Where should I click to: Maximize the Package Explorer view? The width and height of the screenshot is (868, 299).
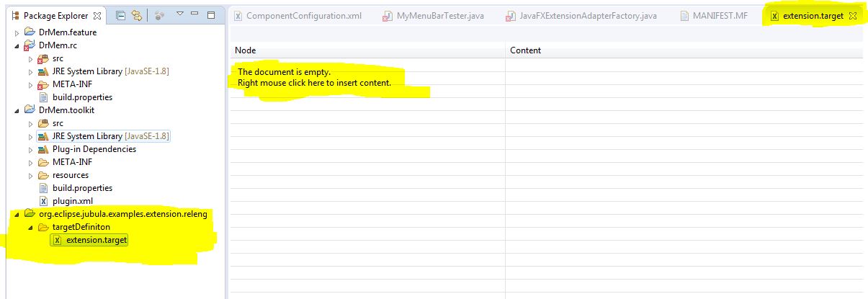(x=210, y=14)
